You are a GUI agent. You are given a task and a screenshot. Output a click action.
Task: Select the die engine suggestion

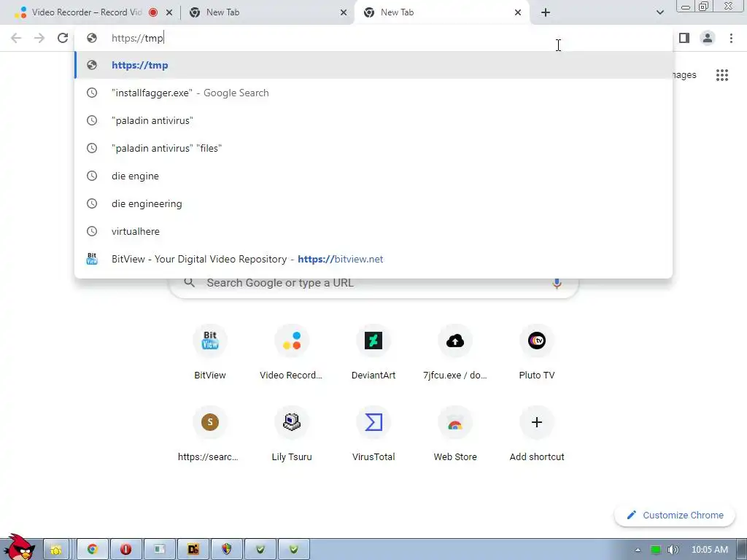(x=373, y=176)
